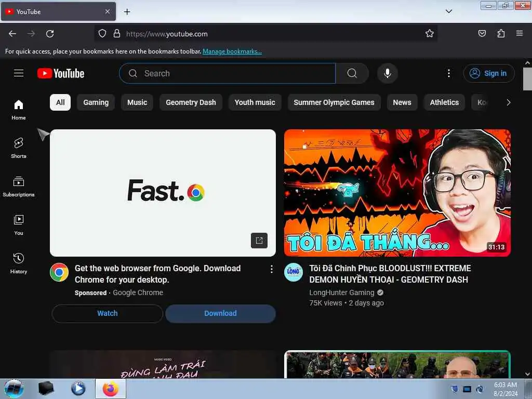Open the Chrome ad headline text
This screenshot has width=532, height=399.
click(x=158, y=274)
